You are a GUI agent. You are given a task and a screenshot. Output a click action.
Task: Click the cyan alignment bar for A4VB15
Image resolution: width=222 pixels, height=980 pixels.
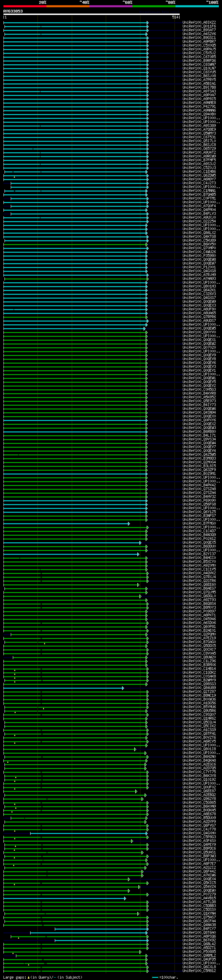tap(65, 899)
